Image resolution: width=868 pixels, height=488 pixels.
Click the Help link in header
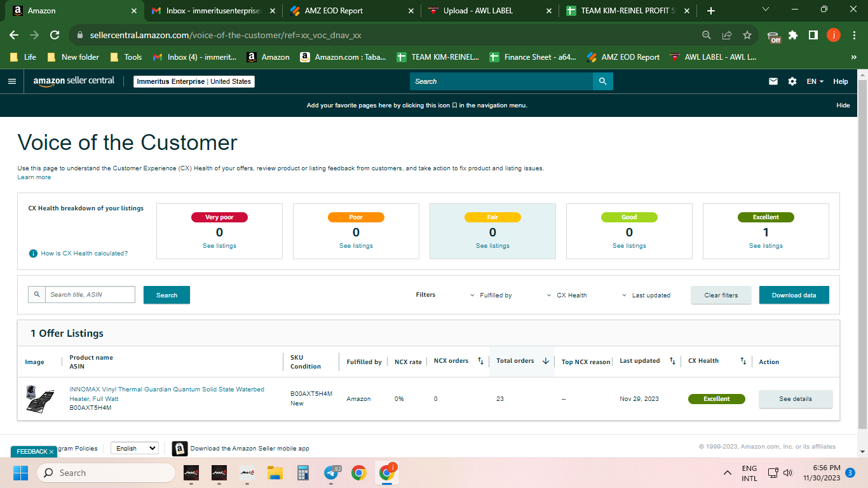(841, 81)
